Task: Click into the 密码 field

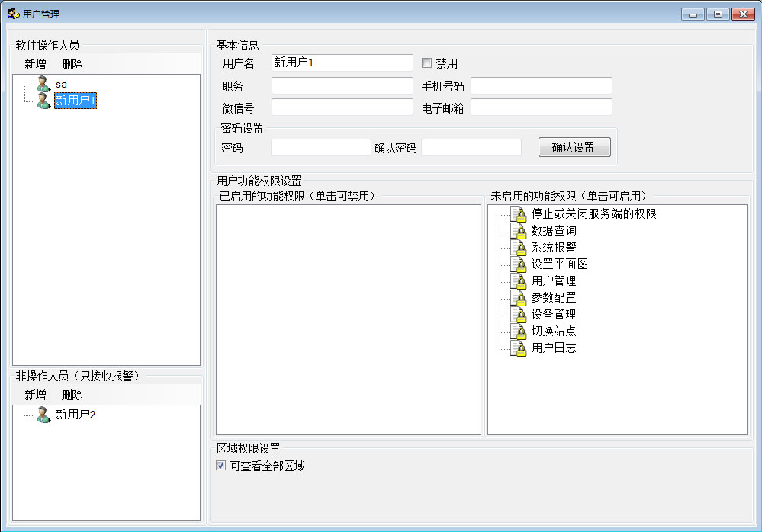Action: pyautogui.click(x=320, y=148)
